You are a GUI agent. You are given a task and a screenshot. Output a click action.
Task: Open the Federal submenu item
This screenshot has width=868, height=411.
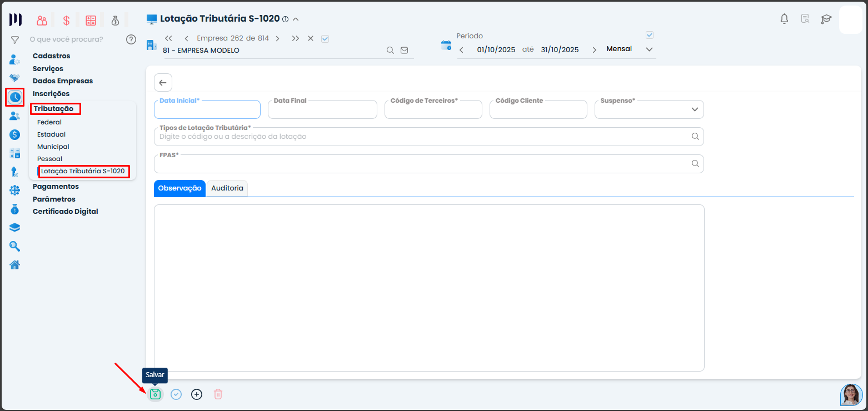point(49,122)
